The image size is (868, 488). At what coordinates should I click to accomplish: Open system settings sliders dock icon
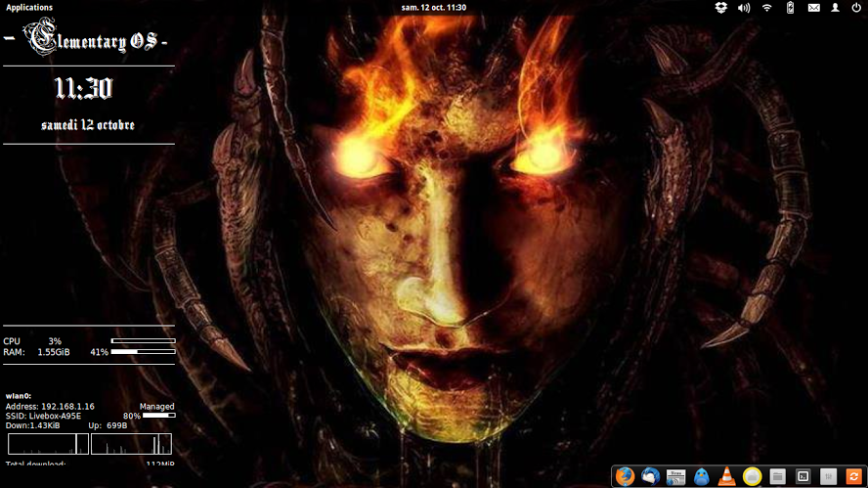pos(828,476)
